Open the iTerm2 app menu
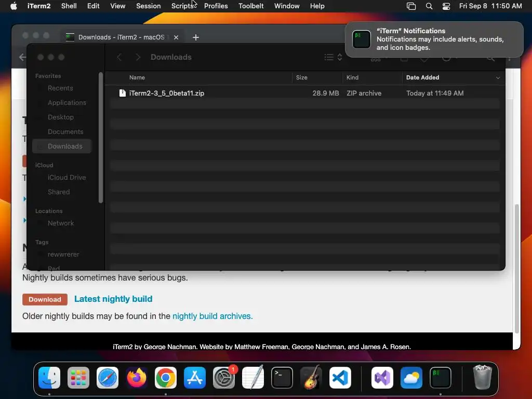Viewport: 532px width, 399px height. click(x=39, y=6)
